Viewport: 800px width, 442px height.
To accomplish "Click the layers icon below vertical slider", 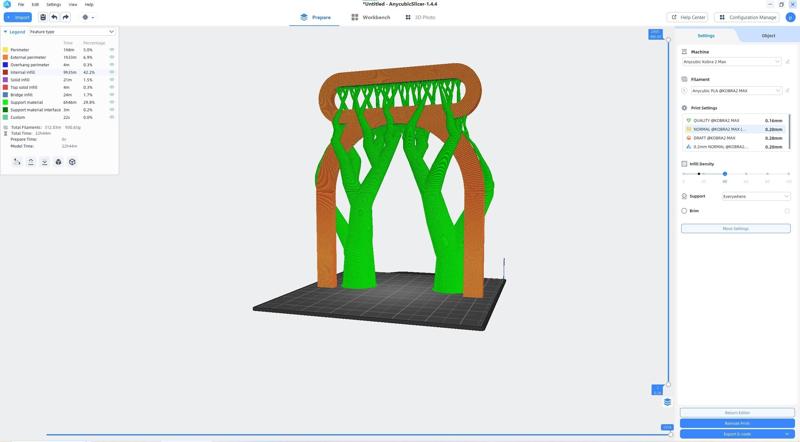I will pyautogui.click(x=667, y=402).
